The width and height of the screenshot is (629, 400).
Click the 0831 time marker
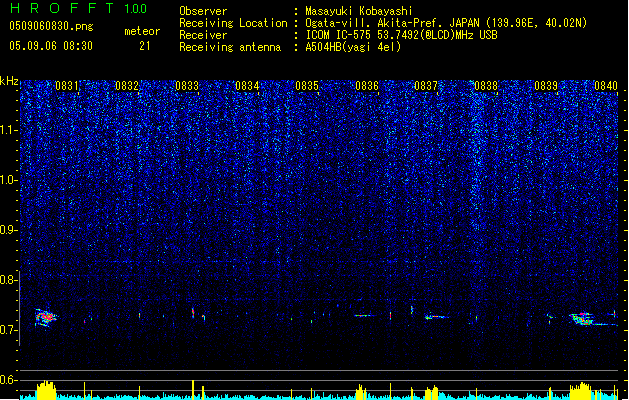pos(67,86)
